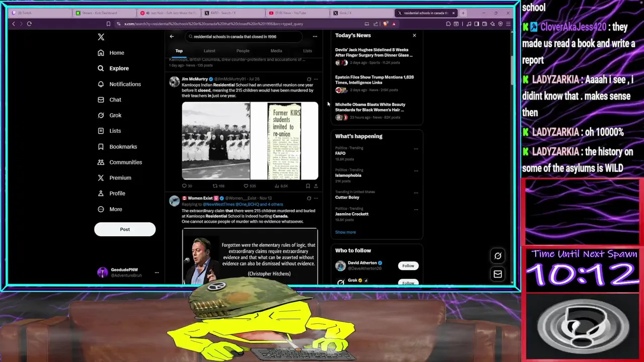Open Grok explain on Jim McMurtry's post
644x362 pixels.
tap(309, 79)
